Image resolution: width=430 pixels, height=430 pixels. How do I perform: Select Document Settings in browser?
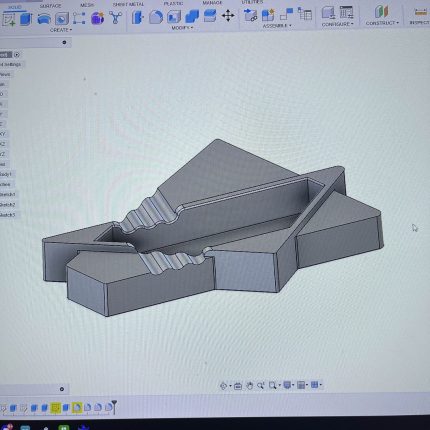click(10, 64)
